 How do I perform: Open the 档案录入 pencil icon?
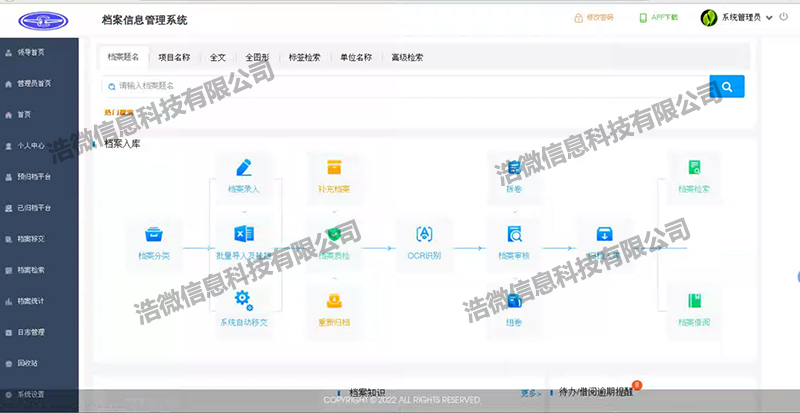tap(244, 167)
